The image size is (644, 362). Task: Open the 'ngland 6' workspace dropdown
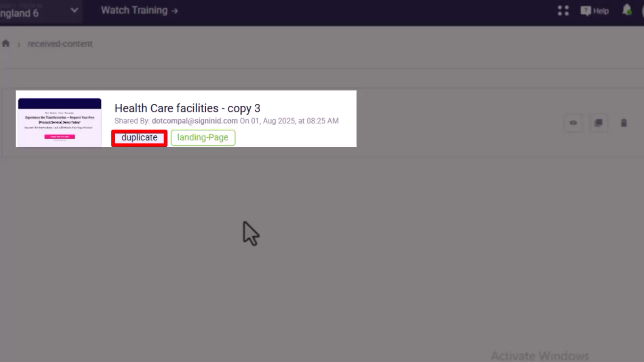[40, 12]
